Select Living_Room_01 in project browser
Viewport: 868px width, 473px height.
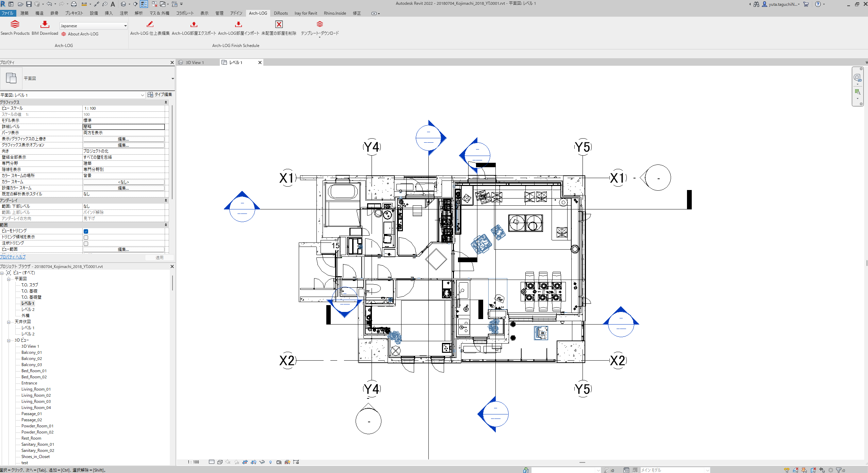pos(36,389)
